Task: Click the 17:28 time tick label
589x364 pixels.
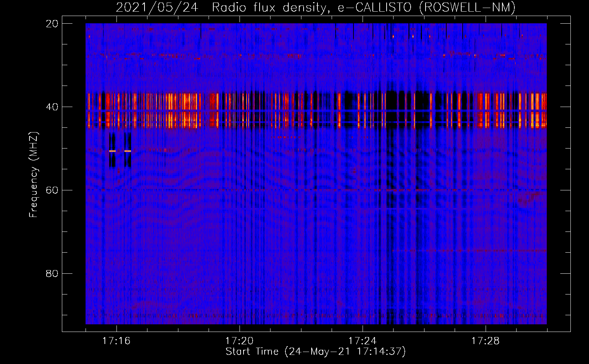Action: [x=485, y=341]
